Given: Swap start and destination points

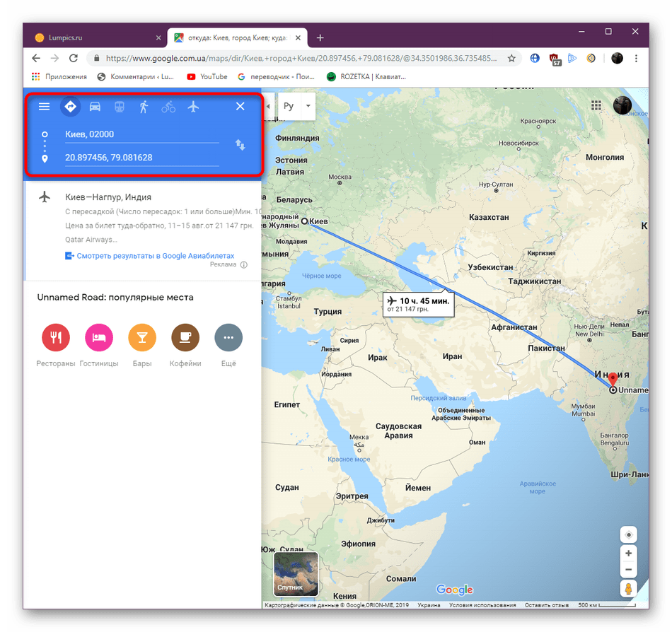Looking at the screenshot, I should [240, 145].
